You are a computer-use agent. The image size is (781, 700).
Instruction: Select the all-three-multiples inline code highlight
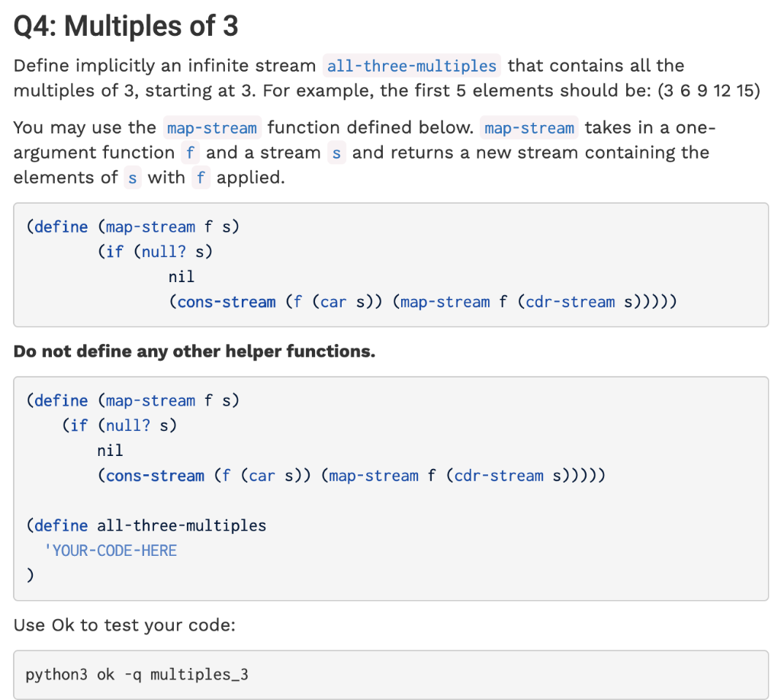coord(411,66)
